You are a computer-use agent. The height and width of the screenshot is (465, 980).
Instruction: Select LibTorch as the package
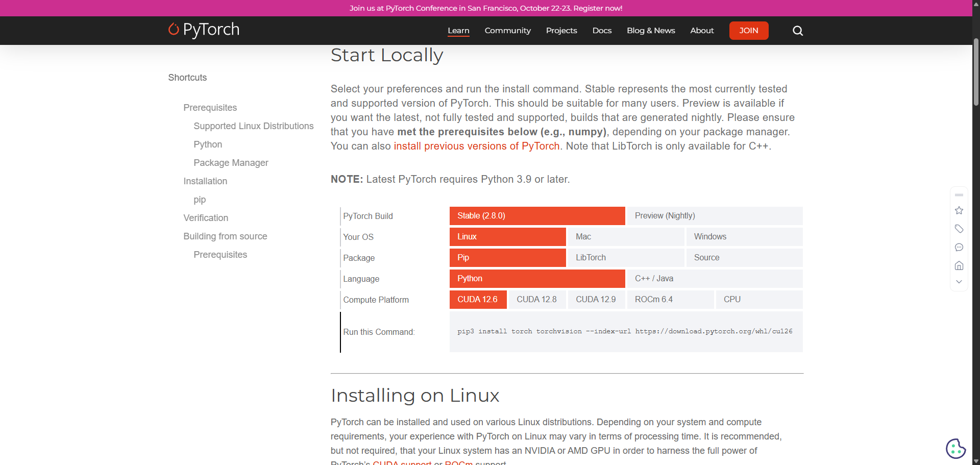point(626,258)
